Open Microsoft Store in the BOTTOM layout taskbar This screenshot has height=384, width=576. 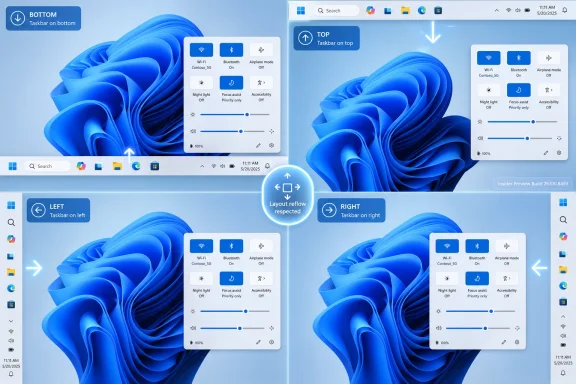point(155,166)
